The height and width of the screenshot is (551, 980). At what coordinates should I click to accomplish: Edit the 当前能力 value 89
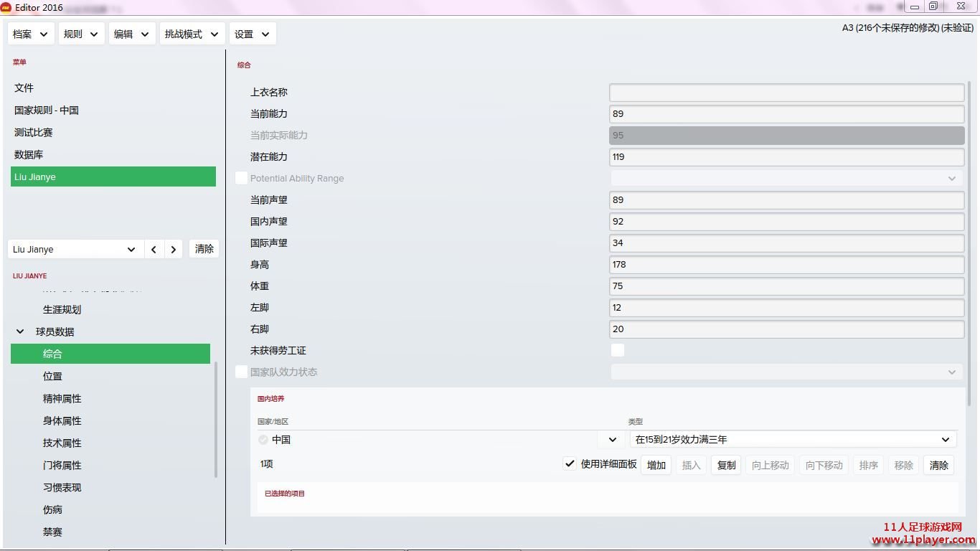(x=786, y=113)
